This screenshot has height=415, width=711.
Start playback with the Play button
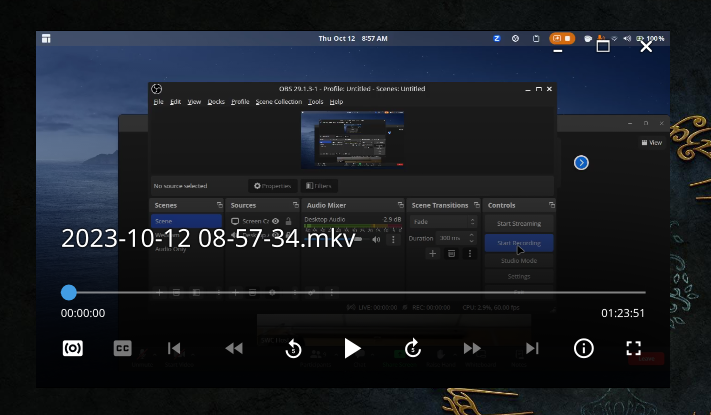pos(352,348)
